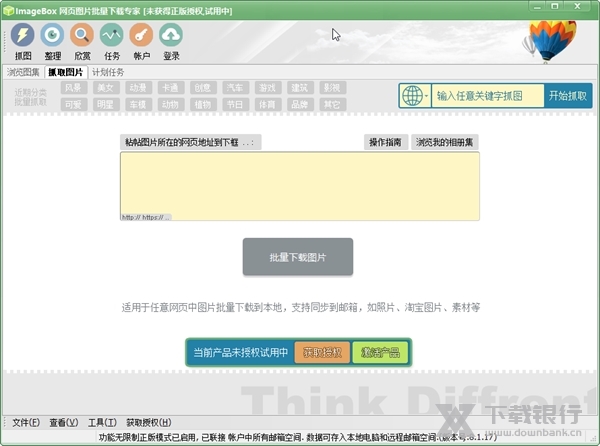Click the 登录 cloud login icon
Viewport: 600px width, 446px height.
pos(171,42)
